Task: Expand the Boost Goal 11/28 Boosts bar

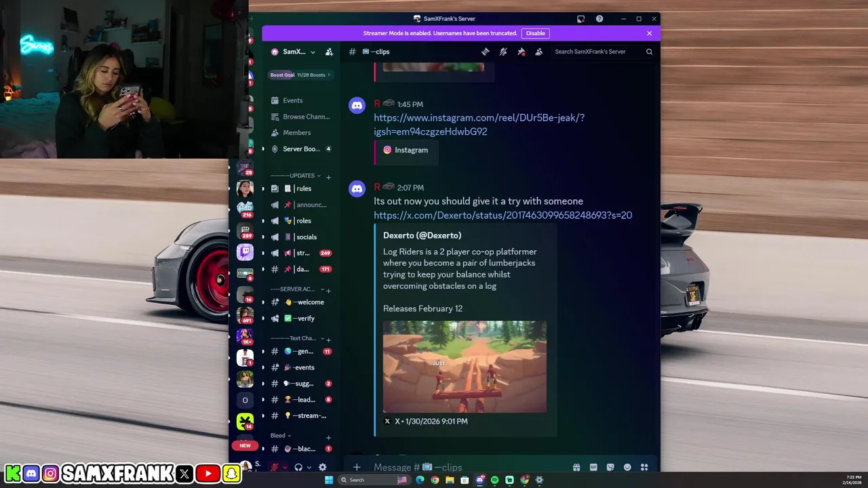Action: point(300,75)
